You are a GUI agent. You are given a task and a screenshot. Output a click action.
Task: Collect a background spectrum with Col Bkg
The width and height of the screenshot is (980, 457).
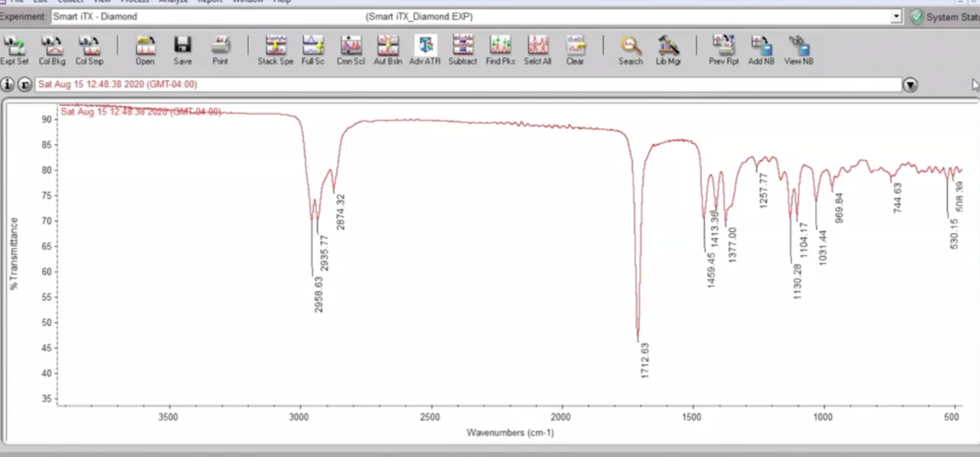[x=52, y=49]
